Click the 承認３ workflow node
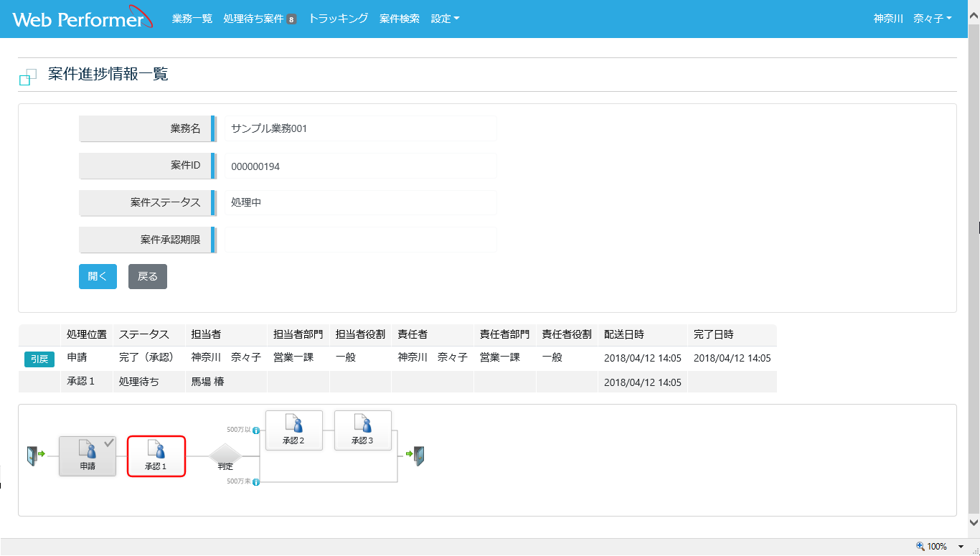The image size is (980, 556). [x=362, y=430]
